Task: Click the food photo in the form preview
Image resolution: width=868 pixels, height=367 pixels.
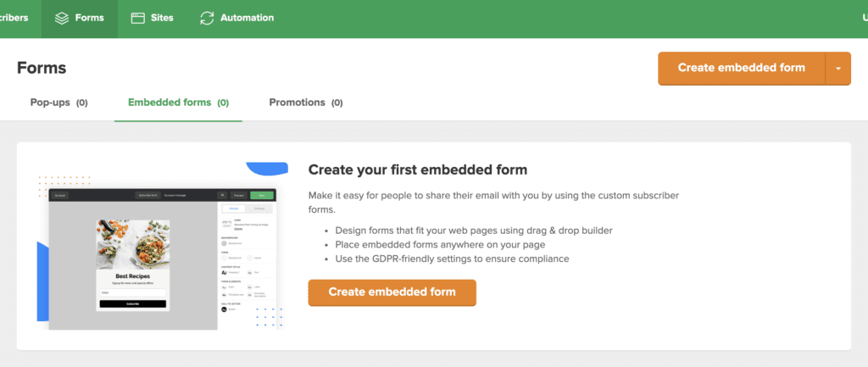Action: coord(133,245)
